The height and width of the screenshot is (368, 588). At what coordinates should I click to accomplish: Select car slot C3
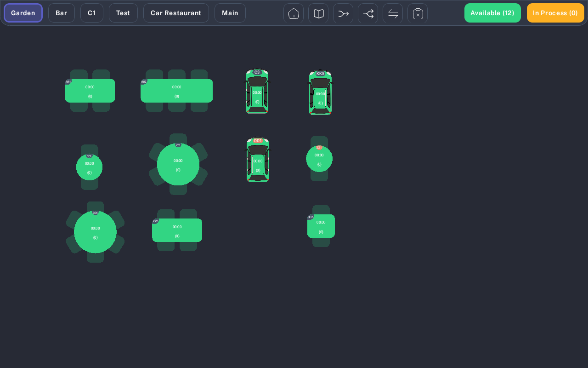pos(257,92)
